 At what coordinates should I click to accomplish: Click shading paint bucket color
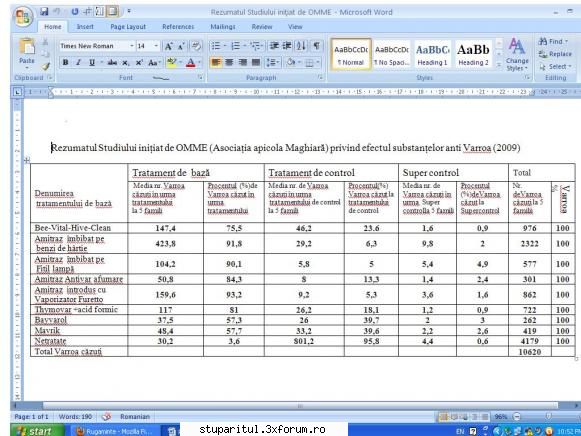tap(291, 62)
